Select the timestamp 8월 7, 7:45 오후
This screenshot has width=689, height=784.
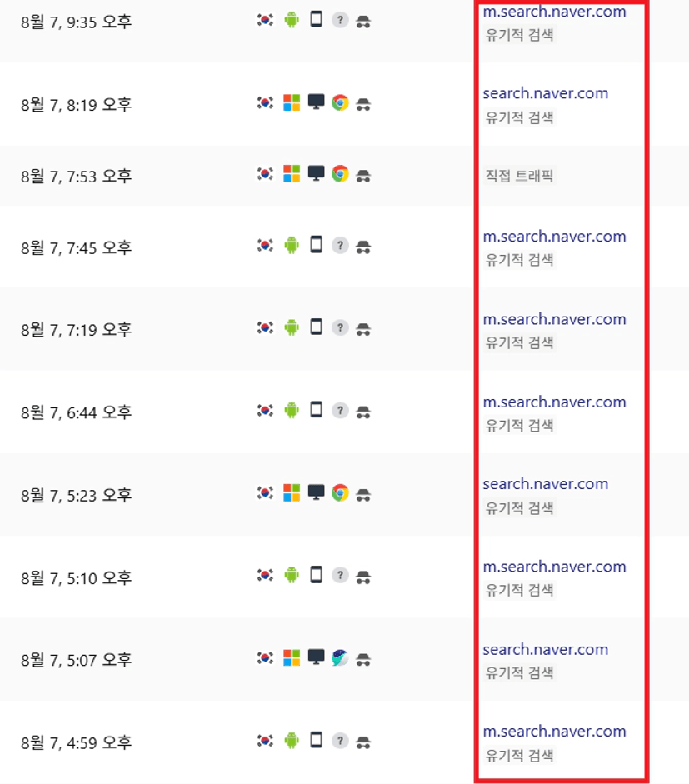(76, 247)
